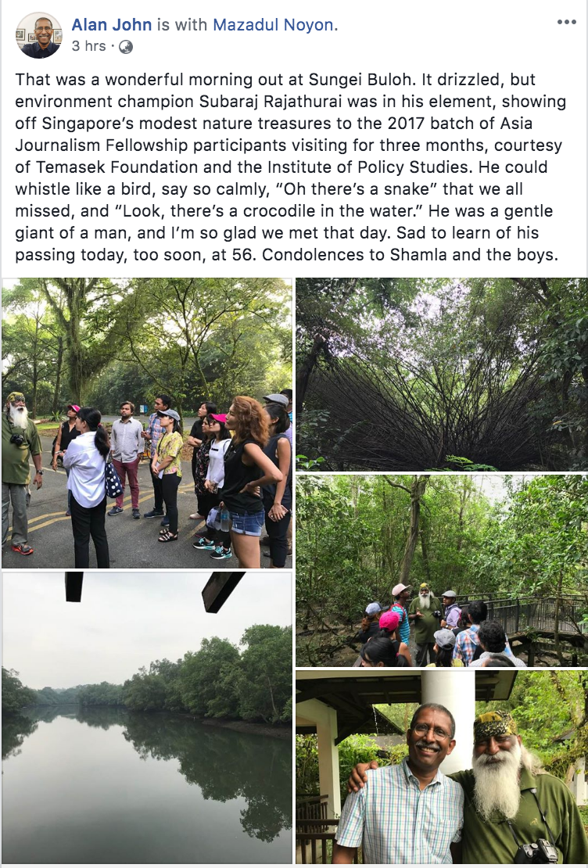The height and width of the screenshot is (868, 588).
Task: Click the 3 hrs post timestamp
Action: click(88, 46)
